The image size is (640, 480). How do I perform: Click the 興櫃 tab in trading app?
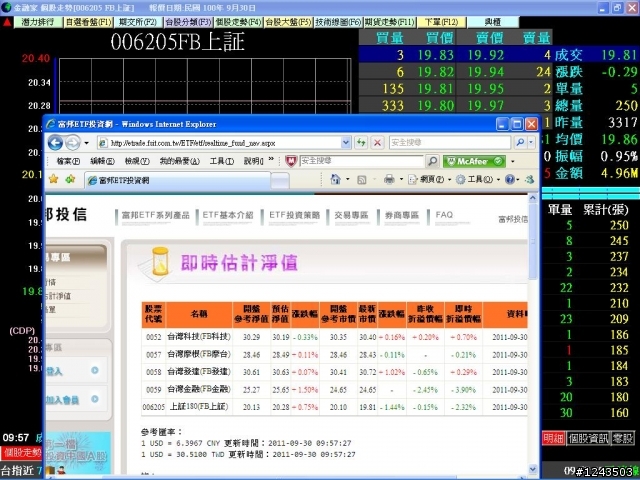pyautogui.click(x=493, y=22)
